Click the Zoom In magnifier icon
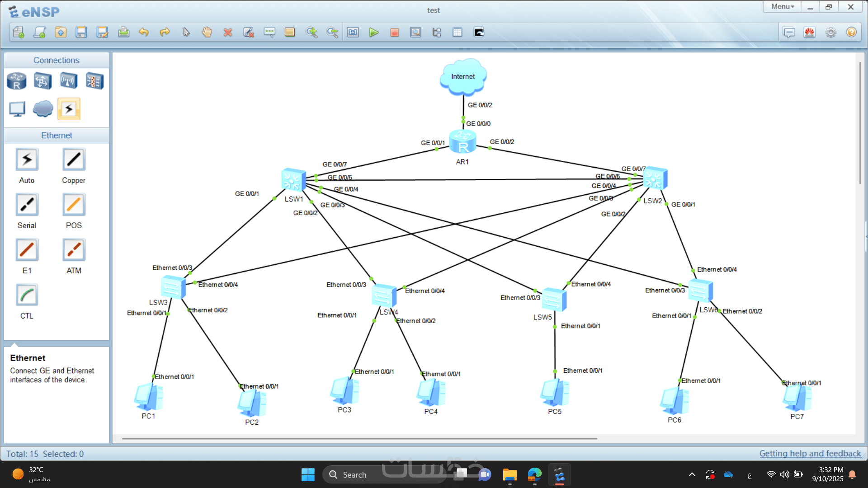 pyautogui.click(x=311, y=32)
